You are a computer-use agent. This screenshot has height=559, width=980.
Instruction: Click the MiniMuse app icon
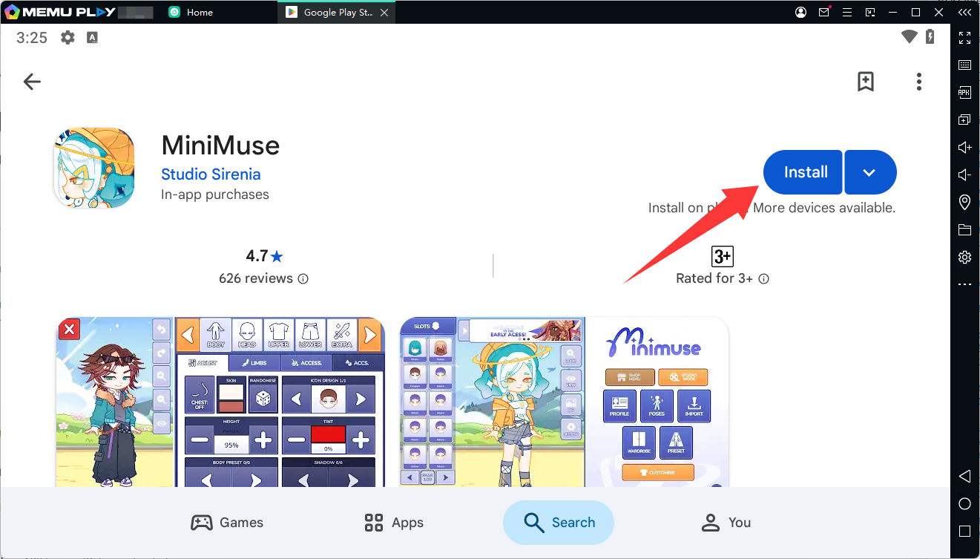93,167
